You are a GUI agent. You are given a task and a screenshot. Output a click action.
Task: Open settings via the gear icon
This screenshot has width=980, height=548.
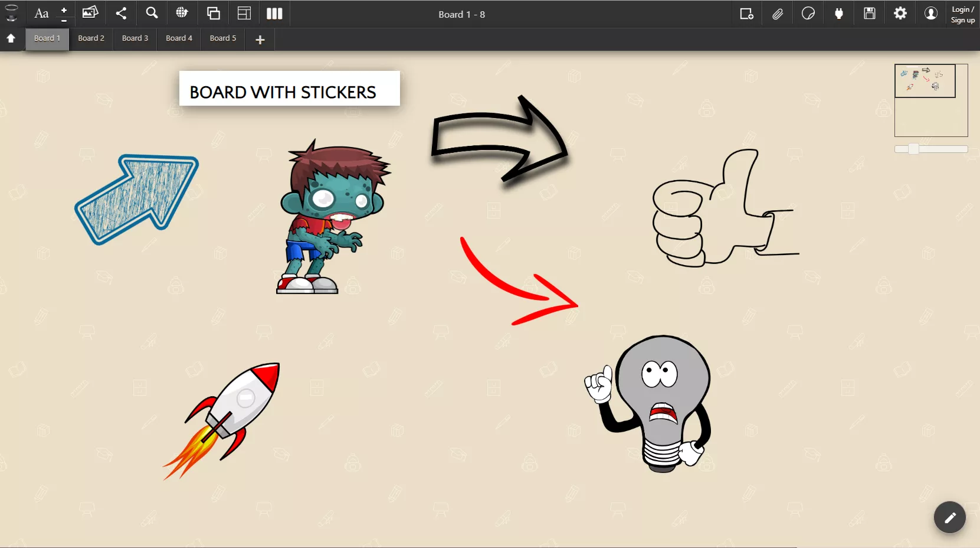click(900, 14)
